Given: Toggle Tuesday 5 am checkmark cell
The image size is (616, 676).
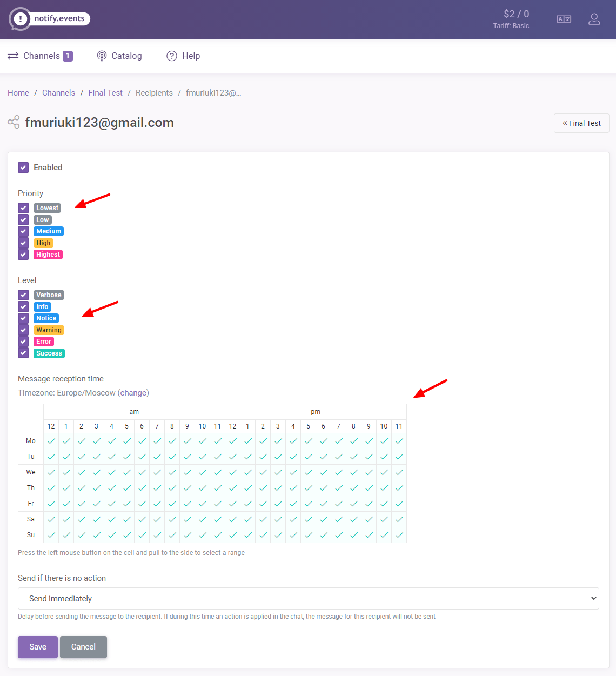Looking at the screenshot, I should click(x=127, y=457).
